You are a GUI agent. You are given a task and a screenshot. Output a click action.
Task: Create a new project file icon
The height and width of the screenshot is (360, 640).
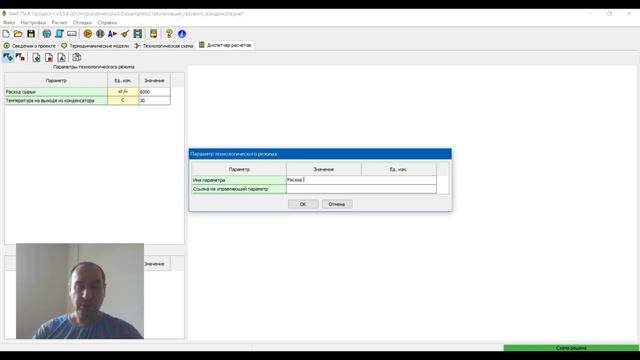6,34
